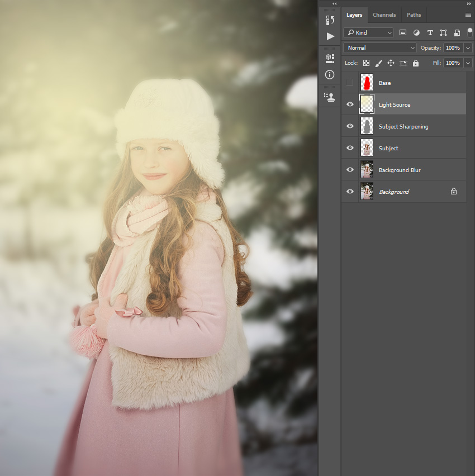Filter layers by type layers icon
Screen dimensions: 475x476
click(x=430, y=32)
